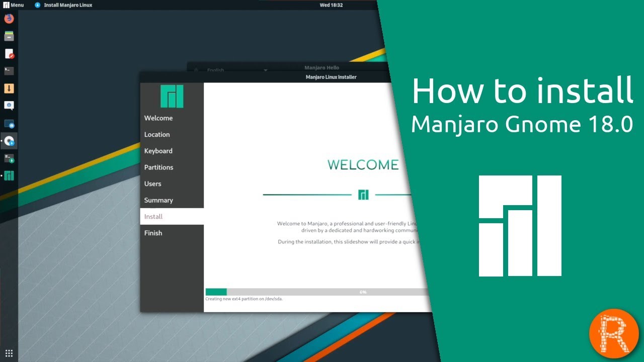Open the terminal-with-download-badge dock icon
Viewport: 644px width, 362px height.
[x=9, y=158]
